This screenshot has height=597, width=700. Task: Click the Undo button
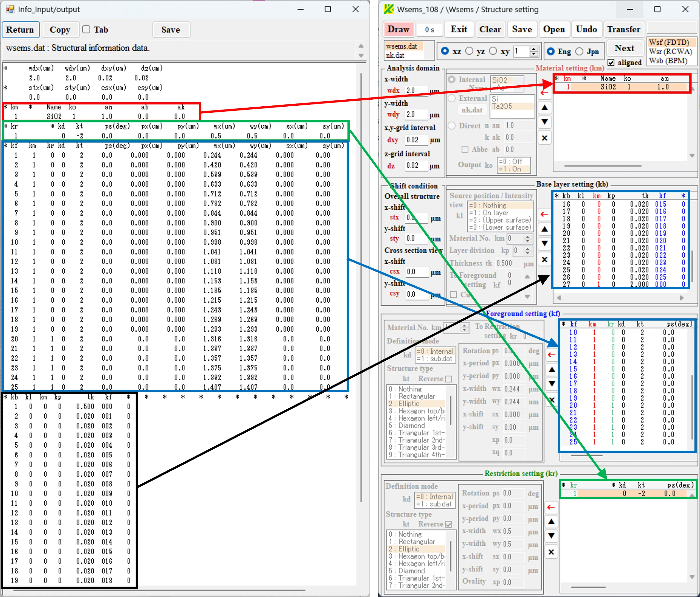pyautogui.click(x=586, y=29)
